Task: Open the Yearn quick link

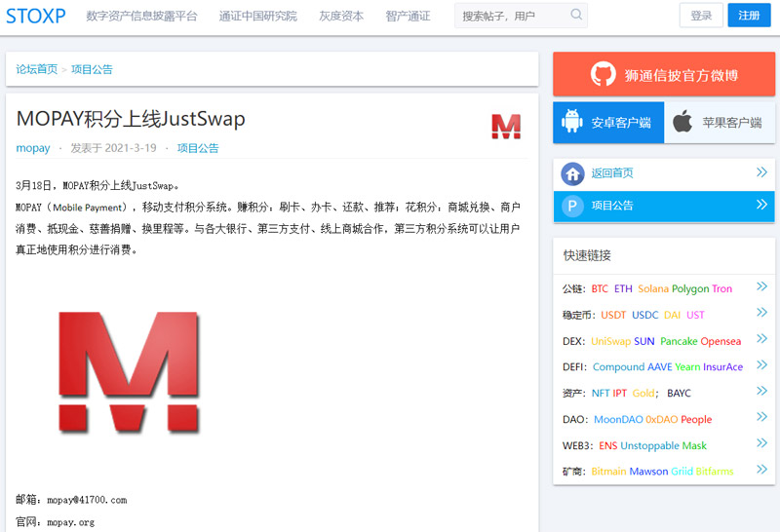Action: click(687, 367)
